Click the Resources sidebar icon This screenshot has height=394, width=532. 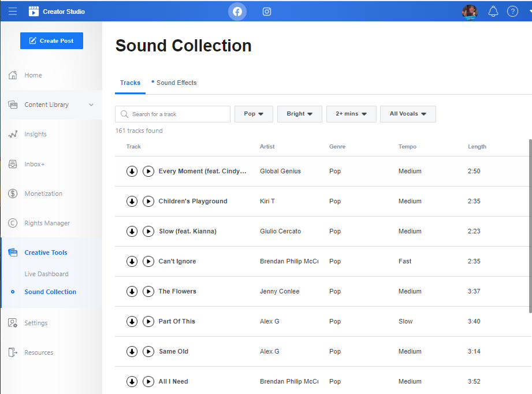13,352
